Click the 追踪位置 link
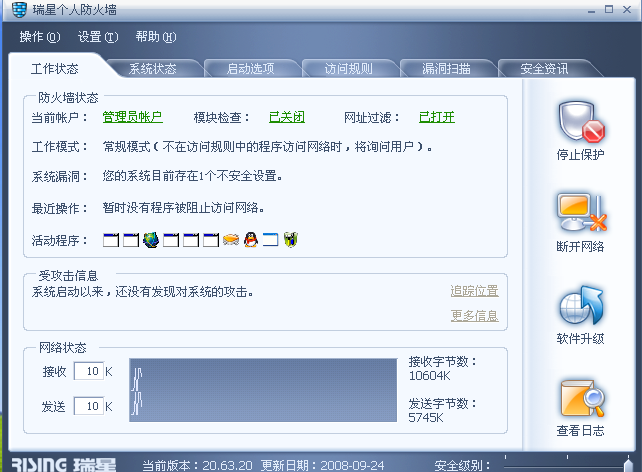This screenshot has width=642, height=472. 474,291
